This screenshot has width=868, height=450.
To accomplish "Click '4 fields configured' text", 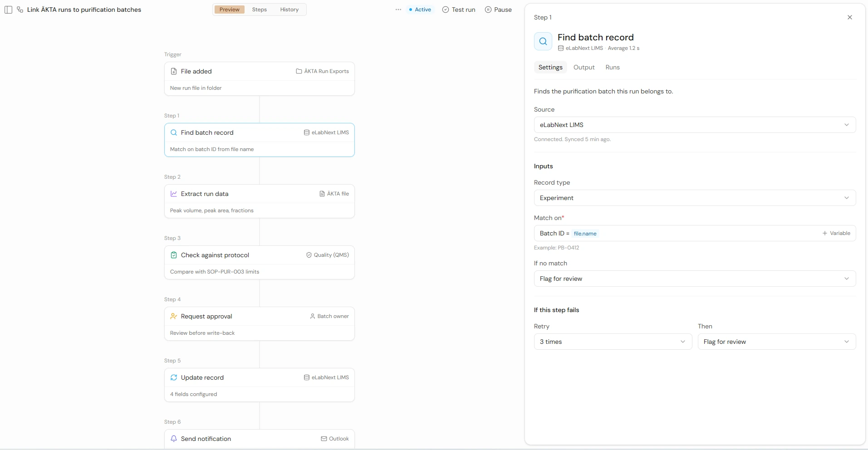I will (x=194, y=394).
